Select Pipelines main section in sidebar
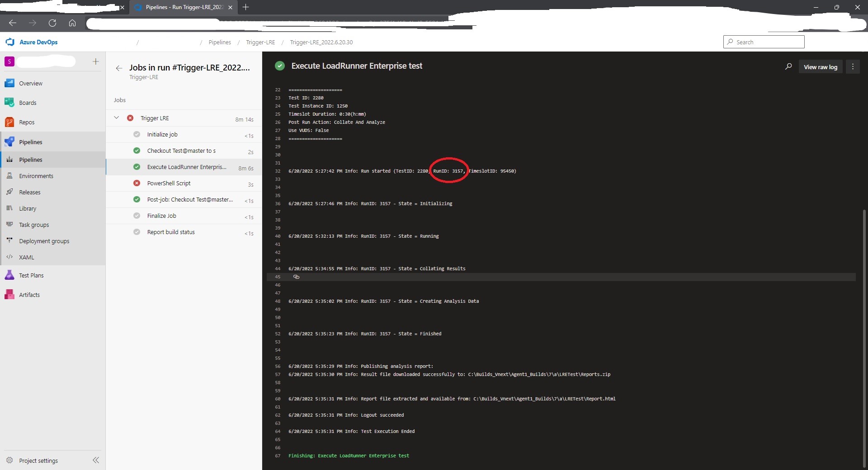868x470 pixels. point(53,142)
